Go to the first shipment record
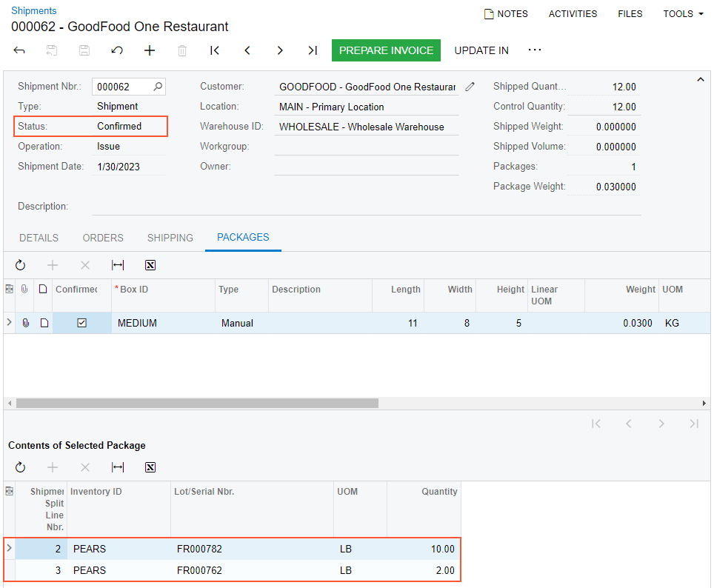This screenshot has height=588, width=714. (x=215, y=50)
